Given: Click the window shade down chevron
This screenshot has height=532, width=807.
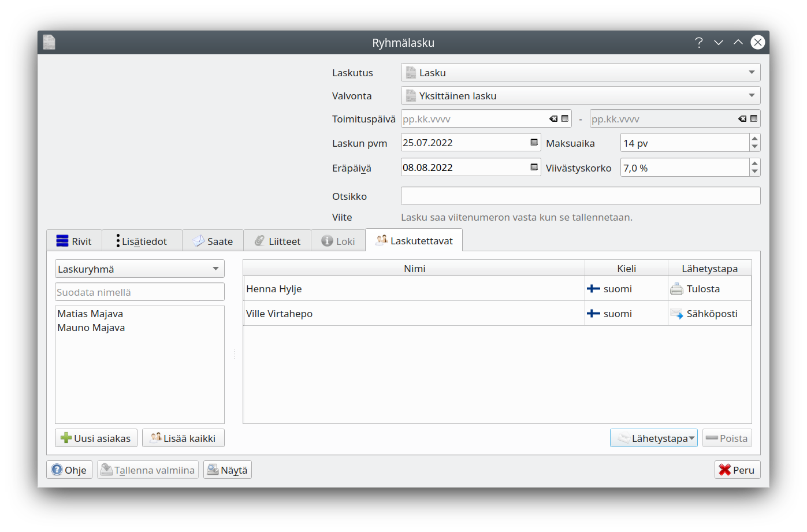Looking at the screenshot, I should click(x=719, y=42).
